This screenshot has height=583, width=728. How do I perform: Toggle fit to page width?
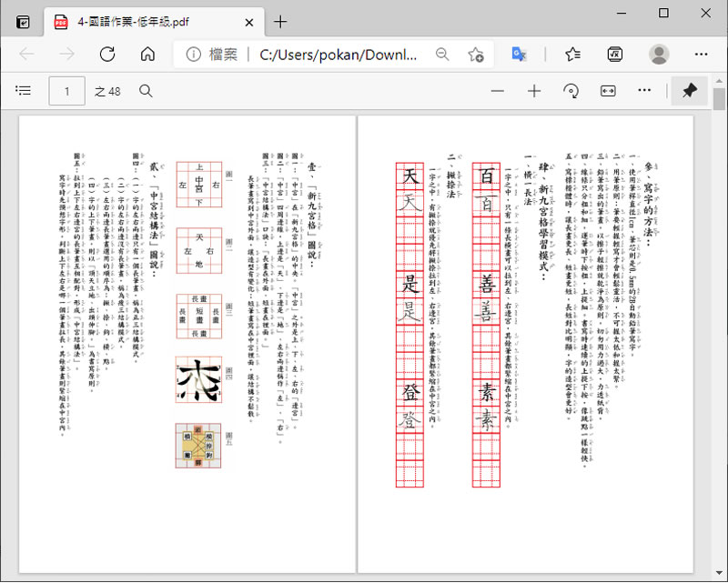click(608, 91)
